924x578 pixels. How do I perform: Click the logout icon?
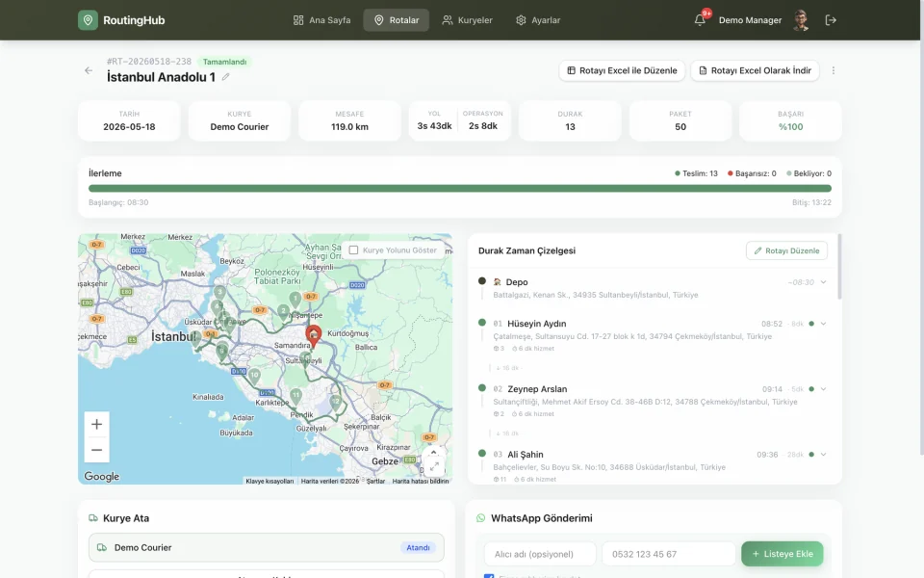click(x=831, y=20)
